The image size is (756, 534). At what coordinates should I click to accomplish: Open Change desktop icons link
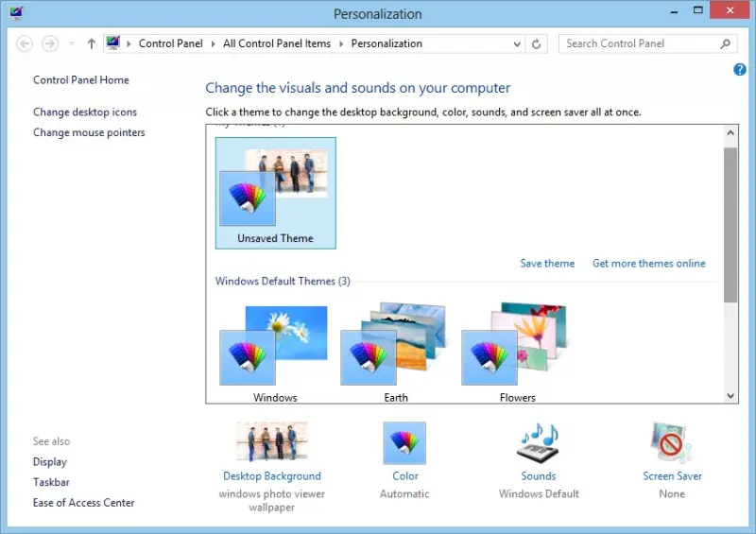tap(85, 112)
